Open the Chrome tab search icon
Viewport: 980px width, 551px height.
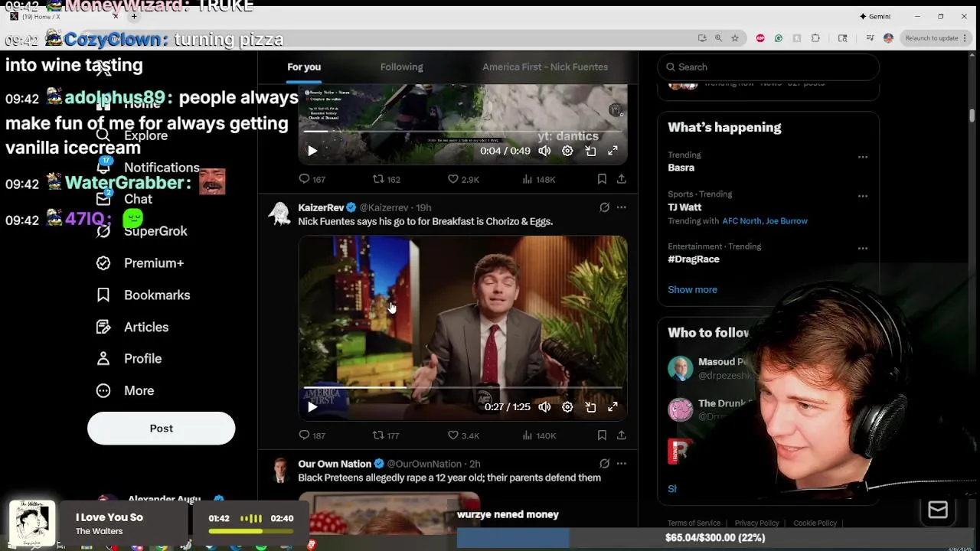pyautogui.click(x=843, y=38)
